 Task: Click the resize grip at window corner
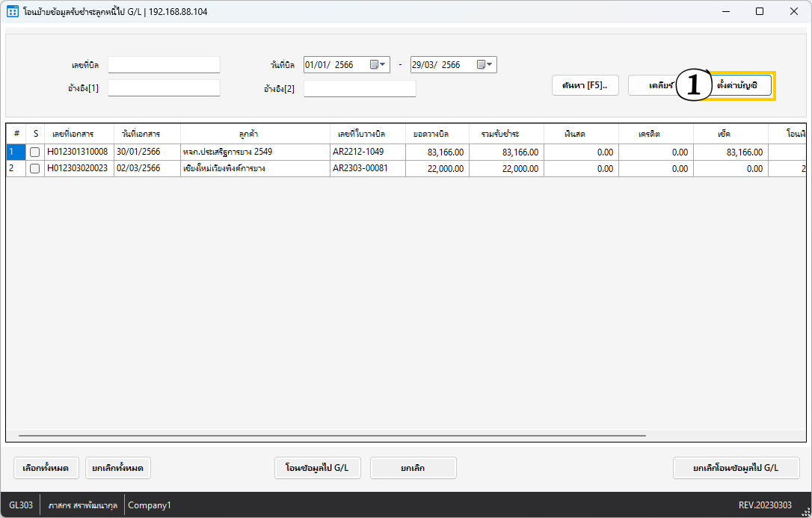pyautogui.click(x=805, y=511)
